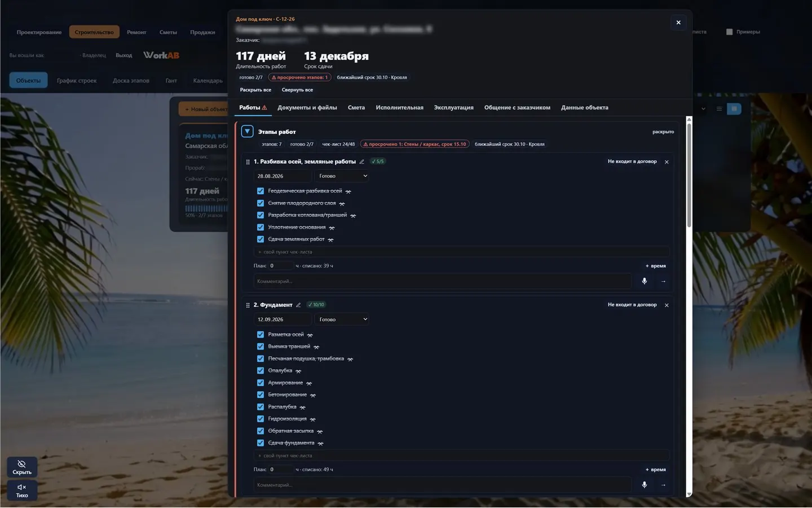Send the Фундамент comment with the arrow icon
This screenshot has height=508, width=812.
(x=663, y=485)
